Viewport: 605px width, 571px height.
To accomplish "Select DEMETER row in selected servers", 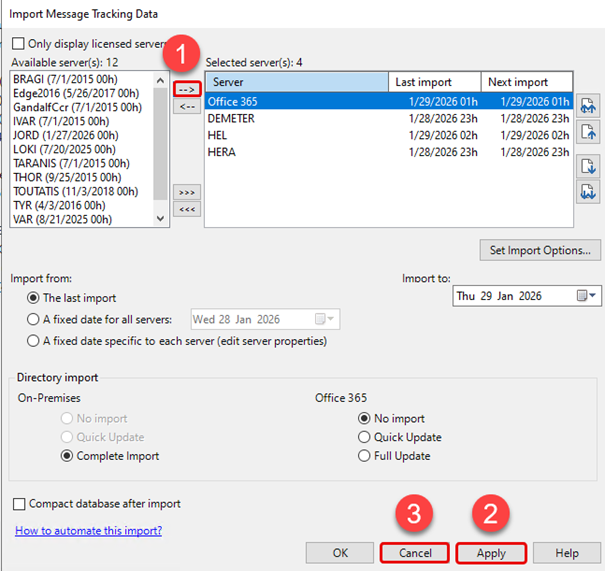I will pyautogui.click(x=389, y=118).
